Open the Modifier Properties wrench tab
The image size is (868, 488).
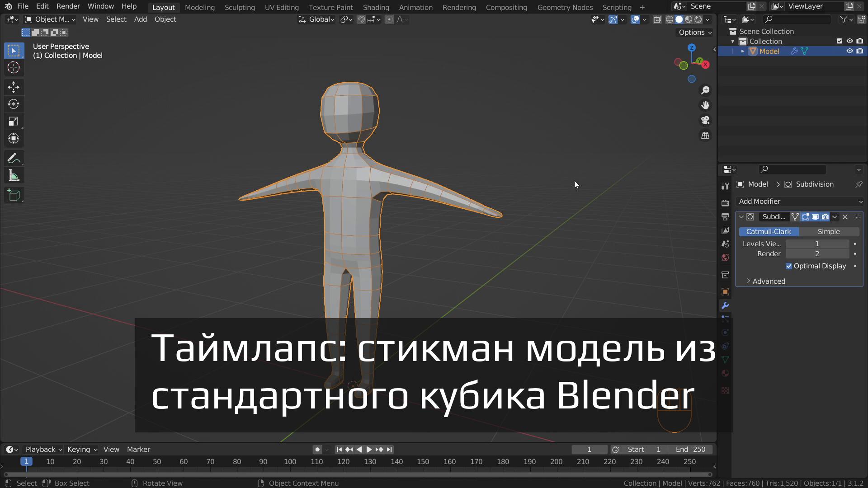pos(725,305)
